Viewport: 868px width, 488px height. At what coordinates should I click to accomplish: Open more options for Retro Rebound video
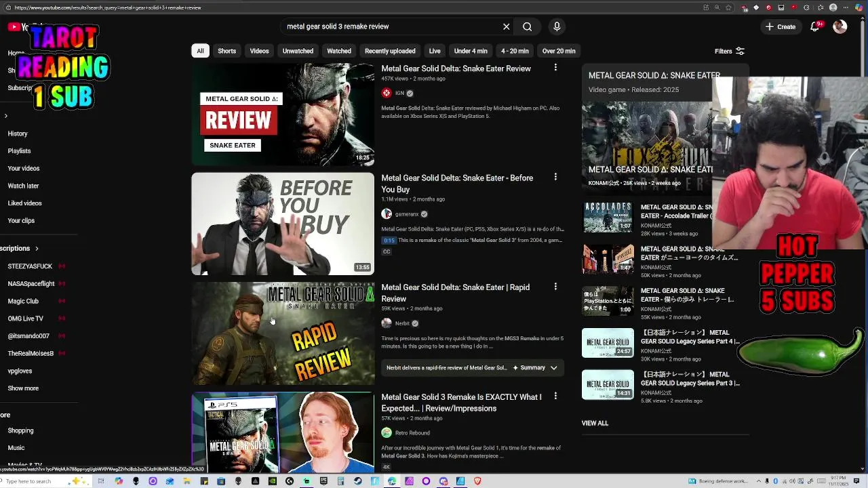tap(555, 396)
